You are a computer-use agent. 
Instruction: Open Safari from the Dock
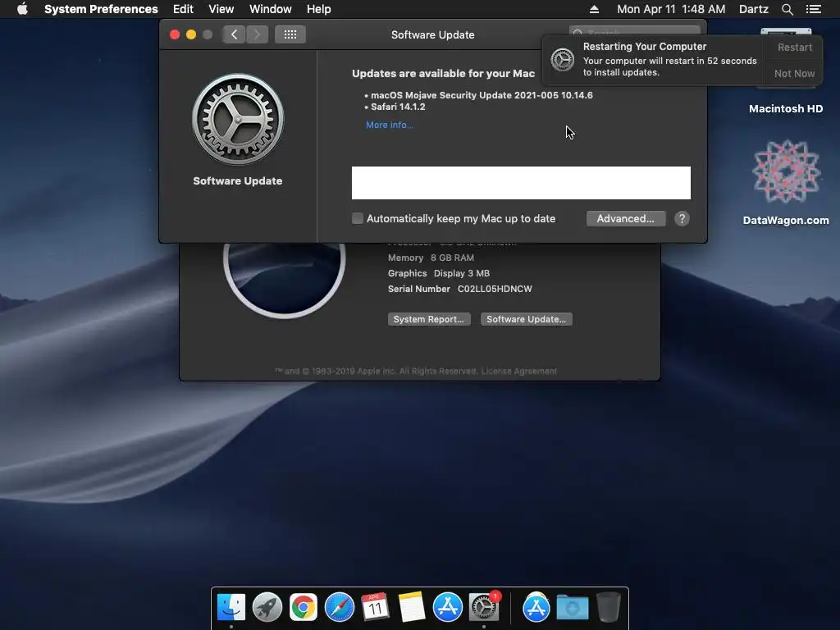tap(340, 608)
